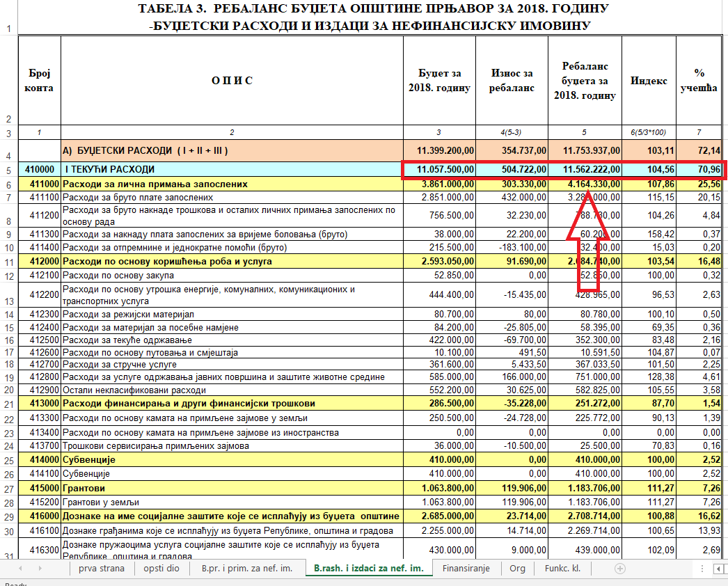Select 'Расходи за лична примања запослених' cell

pyautogui.click(x=232, y=184)
